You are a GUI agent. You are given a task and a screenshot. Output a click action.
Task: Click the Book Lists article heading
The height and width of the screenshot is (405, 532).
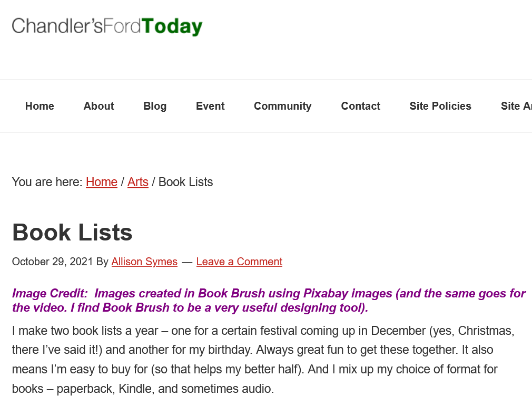72,233
